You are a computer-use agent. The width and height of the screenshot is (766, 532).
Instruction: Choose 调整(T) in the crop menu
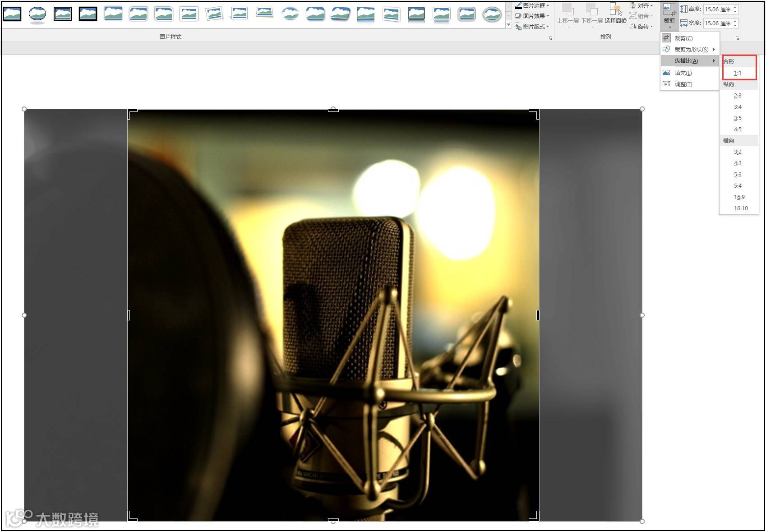click(690, 84)
